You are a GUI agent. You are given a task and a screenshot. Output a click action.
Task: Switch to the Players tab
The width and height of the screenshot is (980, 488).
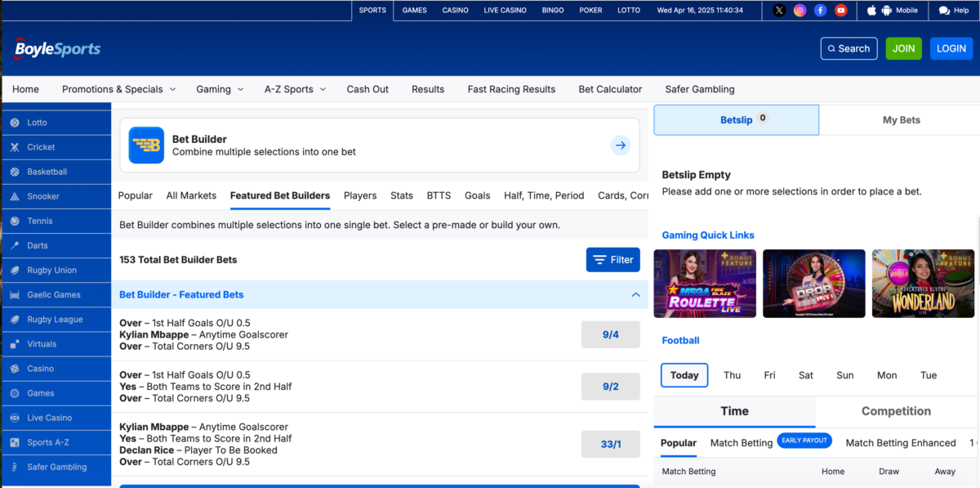[x=360, y=195]
